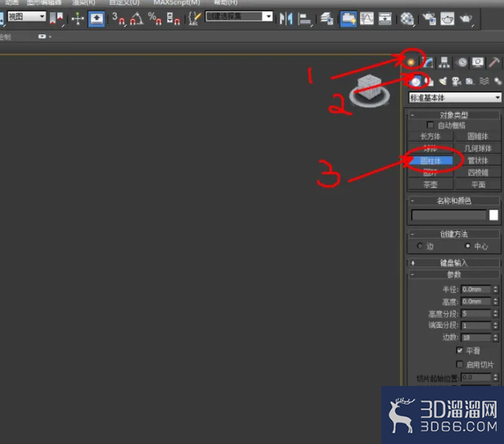The width and height of the screenshot is (504, 444).
Task: Open the MAXScript(M) menu
Action: tap(177, 2)
